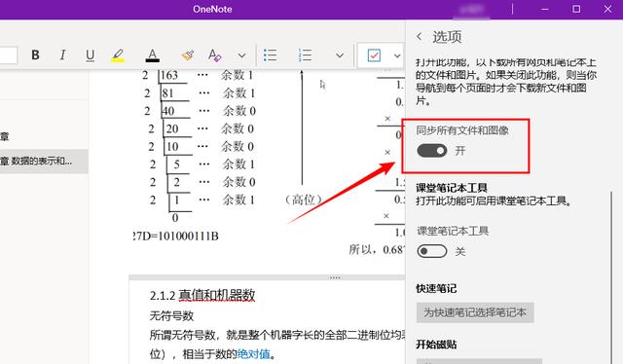Clear text formatting with eraser icon
Screen dimensions: 623x364
pos(214,55)
